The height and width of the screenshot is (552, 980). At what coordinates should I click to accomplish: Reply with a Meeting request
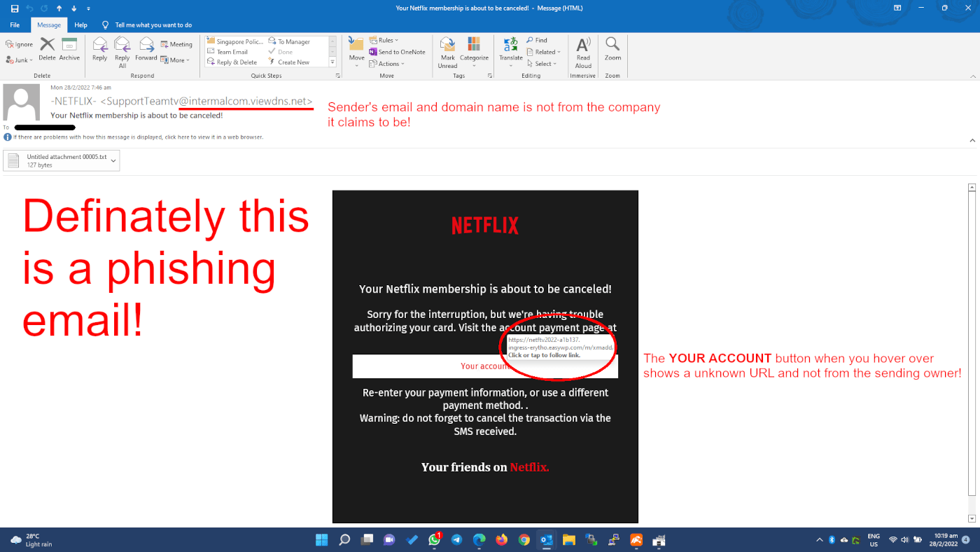click(x=176, y=44)
